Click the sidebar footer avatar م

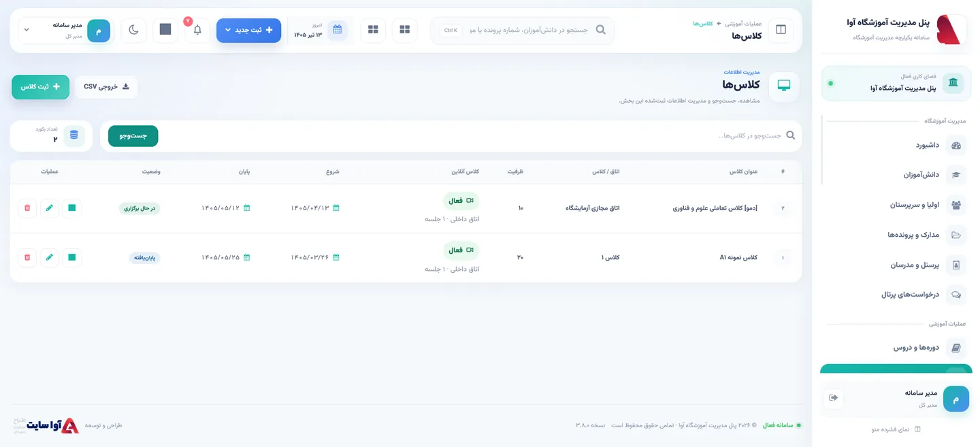coord(956,399)
